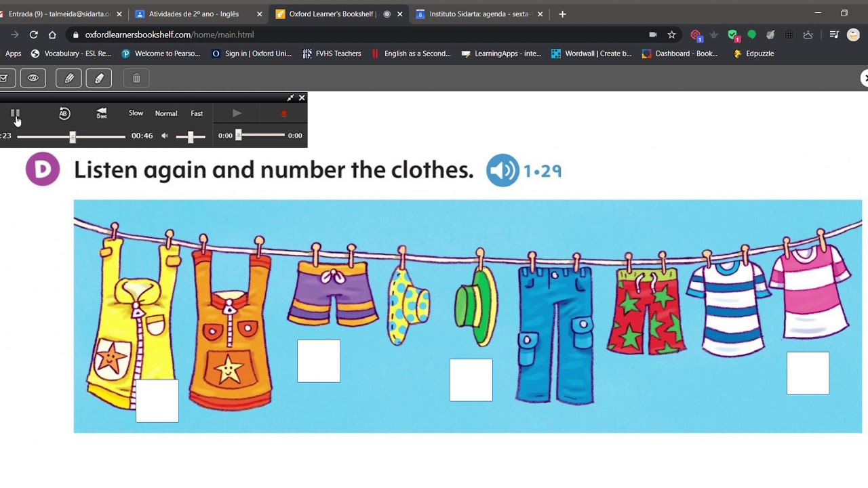Pause the audio playback
Viewport: 868px width, 488px height.
point(15,114)
